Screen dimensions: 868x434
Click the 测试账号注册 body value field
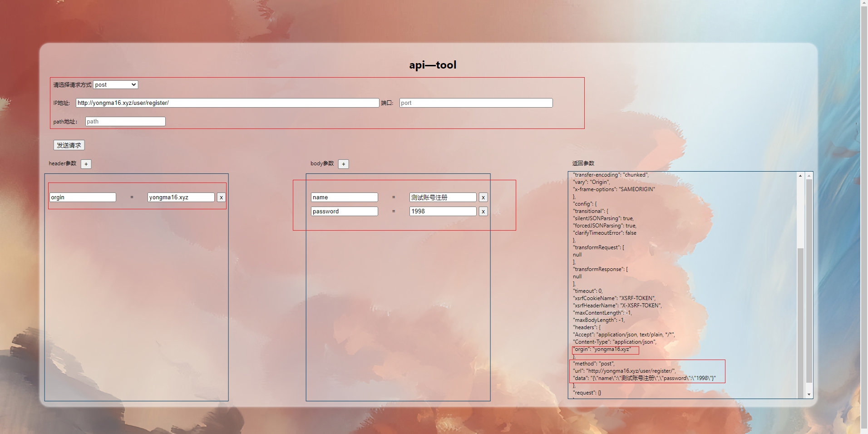point(443,197)
